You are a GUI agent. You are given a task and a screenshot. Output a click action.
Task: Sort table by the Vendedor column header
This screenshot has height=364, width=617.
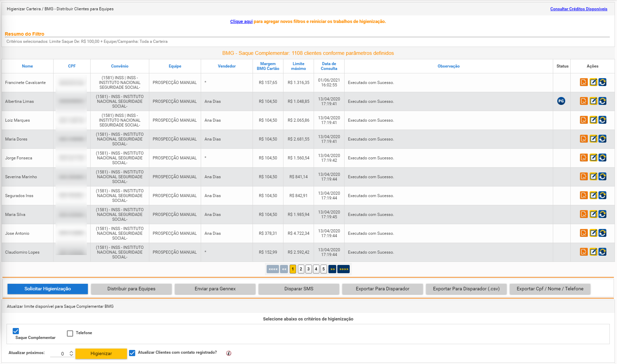tap(227, 66)
